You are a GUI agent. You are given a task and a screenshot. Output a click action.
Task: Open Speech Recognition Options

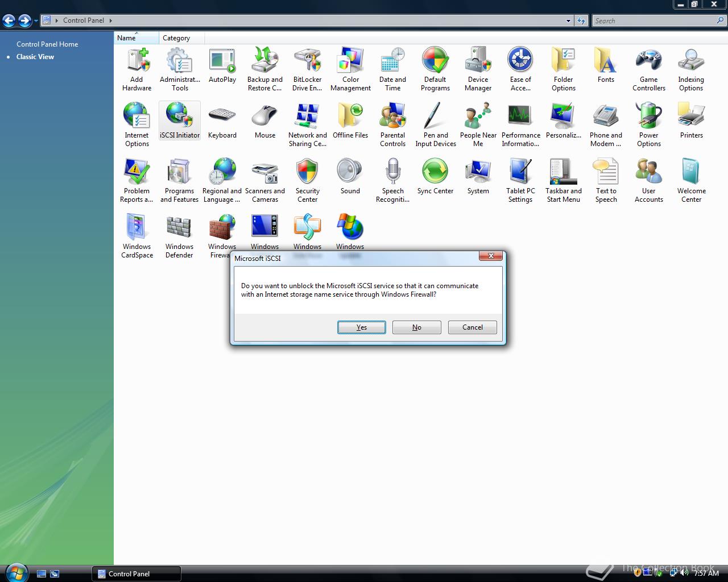coord(393,180)
